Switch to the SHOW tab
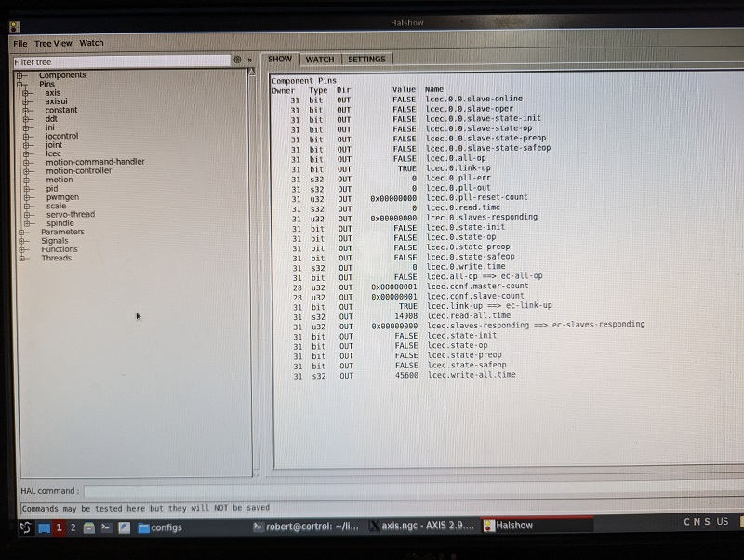 click(280, 59)
